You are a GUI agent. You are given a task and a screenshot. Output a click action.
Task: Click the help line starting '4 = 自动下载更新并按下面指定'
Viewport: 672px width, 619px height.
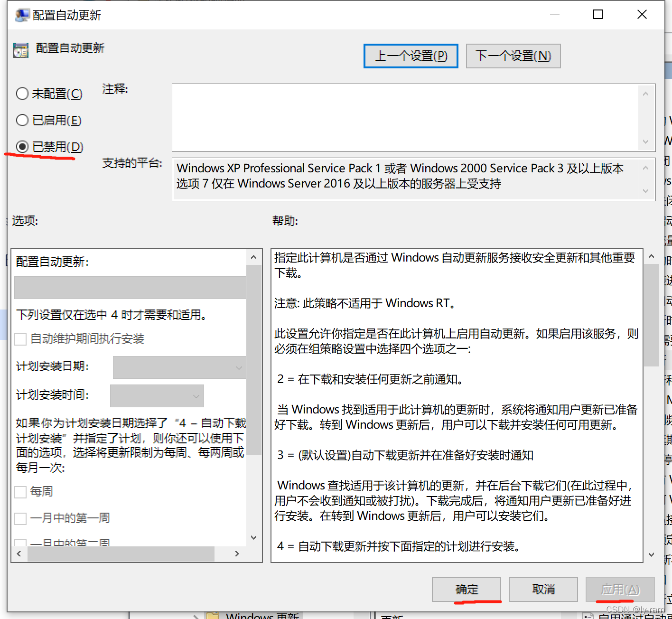coord(399,546)
